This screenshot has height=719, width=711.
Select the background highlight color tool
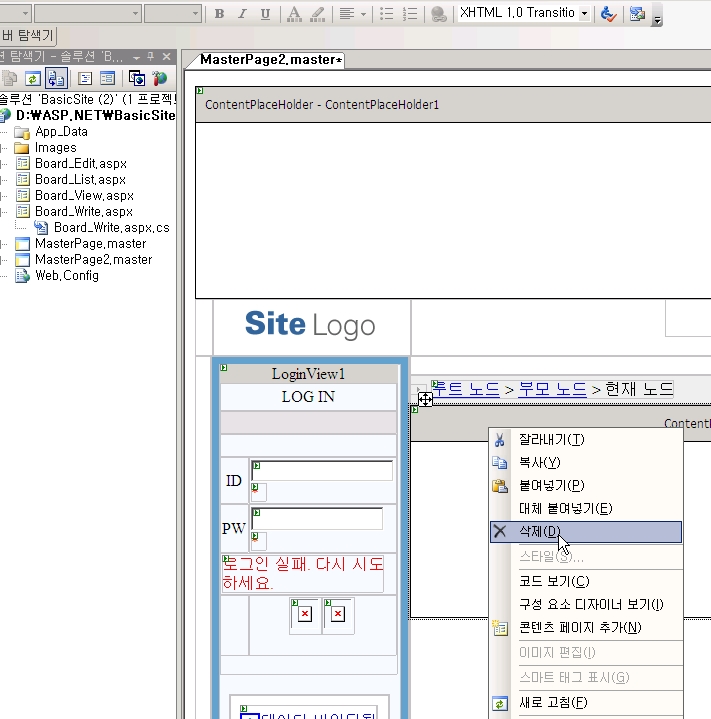coord(317,14)
